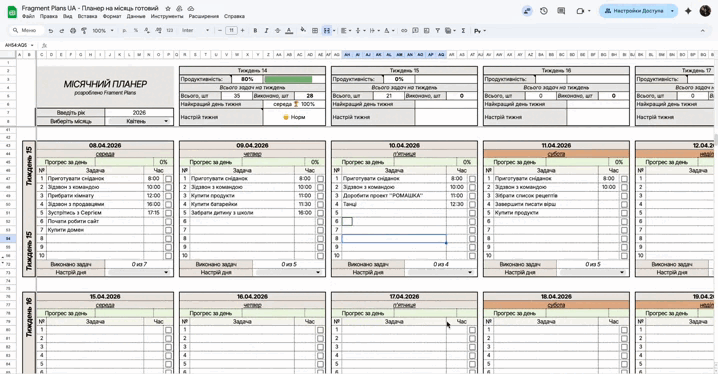Check cloud save status icon

[x=191, y=8]
